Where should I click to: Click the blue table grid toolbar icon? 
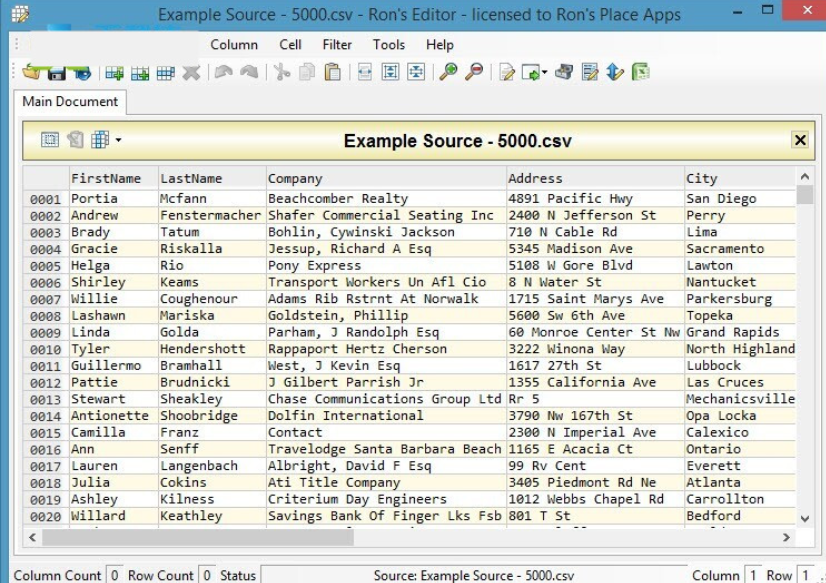(165, 73)
